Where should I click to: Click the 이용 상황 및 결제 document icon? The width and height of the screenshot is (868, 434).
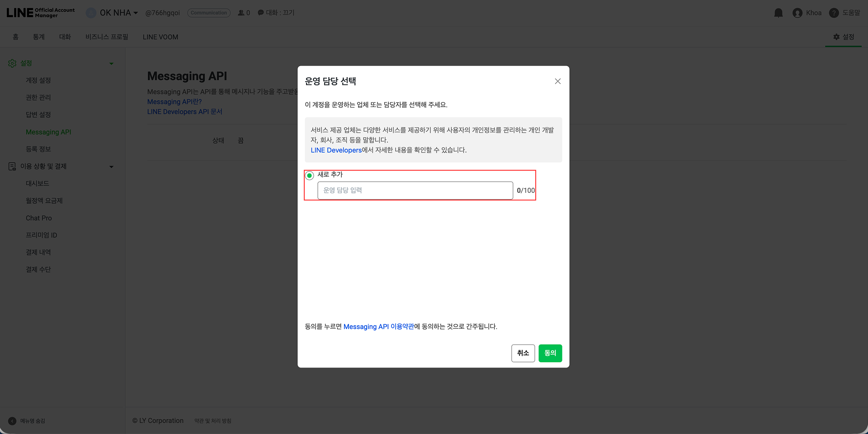coord(12,166)
